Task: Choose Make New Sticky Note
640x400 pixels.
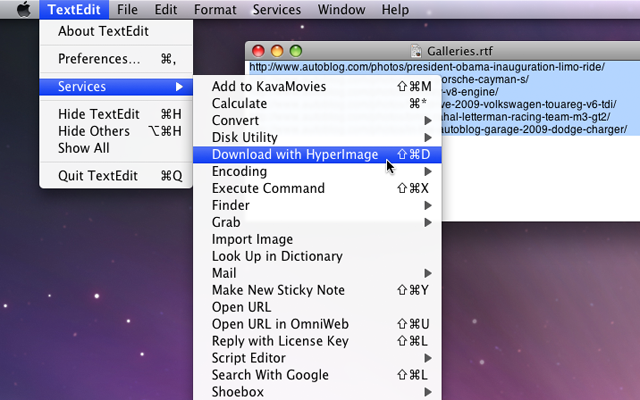Action: click(278, 290)
